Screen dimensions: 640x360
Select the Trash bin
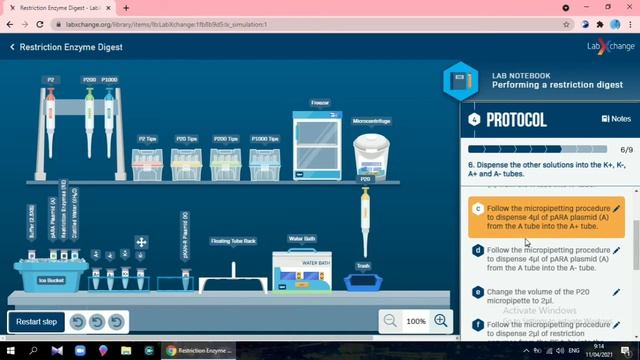(363, 282)
